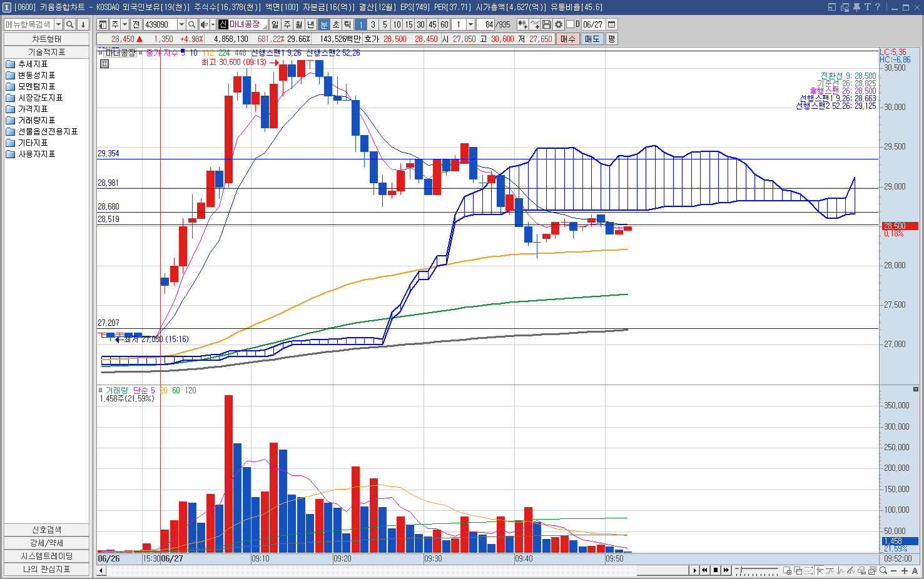Screen dimensions: 924x579
Task: Click the settings gear icon in chart toolbar
Action: click(559, 24)
